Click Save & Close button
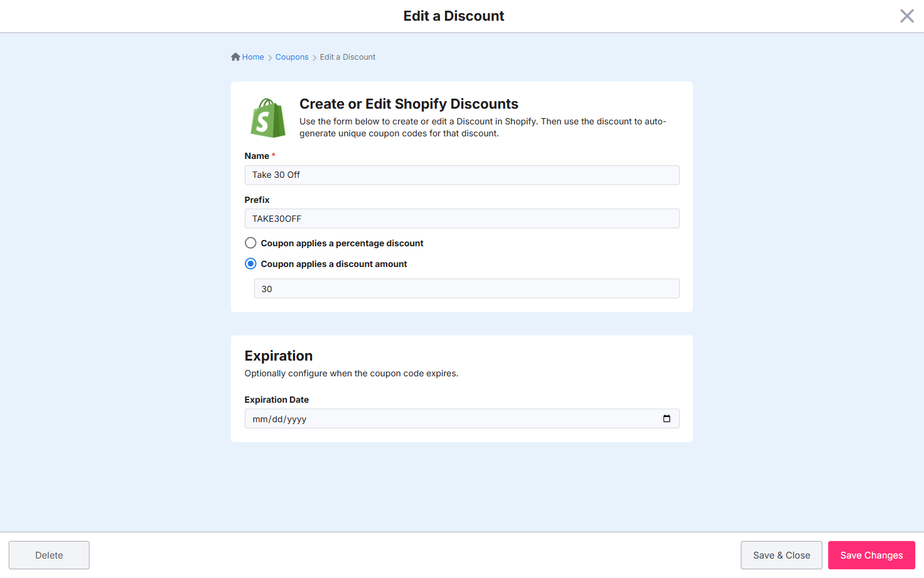924x578 pixels. tap(782, 555)
